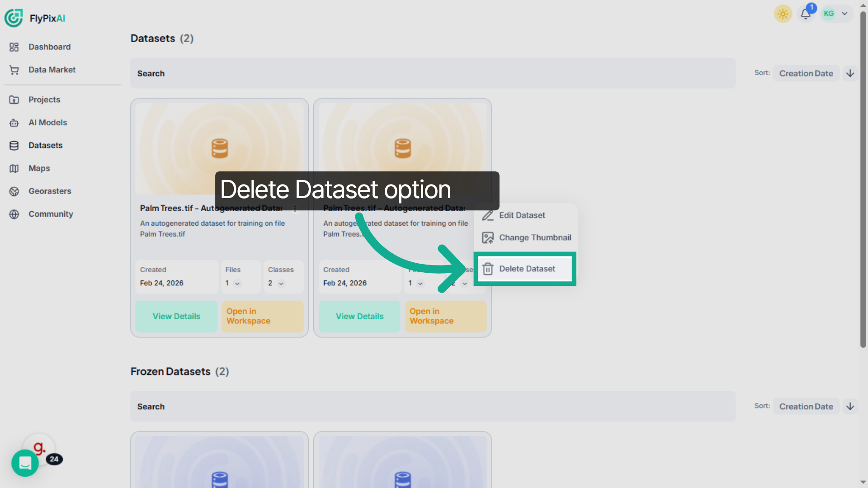The image size is (868, 488).
Task: Click the Datasets database icon in the sidebar
Action: 14,145
